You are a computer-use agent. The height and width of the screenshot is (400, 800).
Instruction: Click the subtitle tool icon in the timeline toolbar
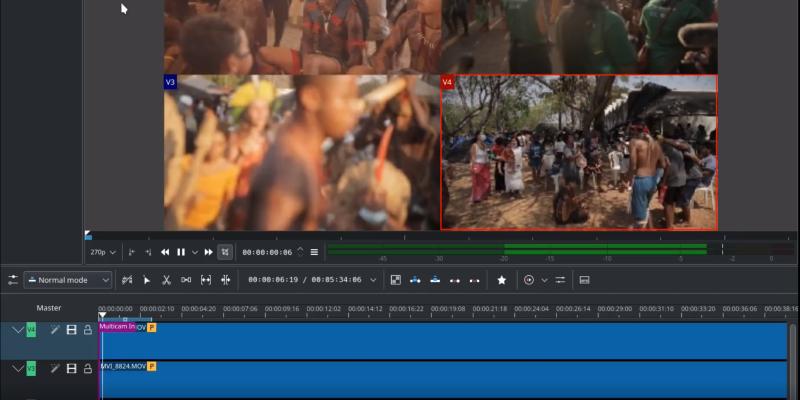coord(584,280)
